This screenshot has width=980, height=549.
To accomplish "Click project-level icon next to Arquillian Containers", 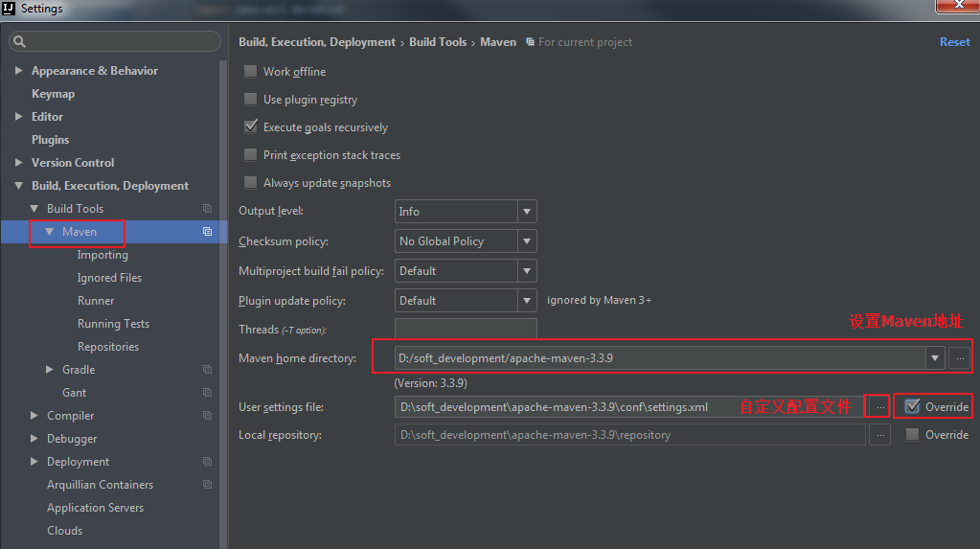I will click(208, 485).
